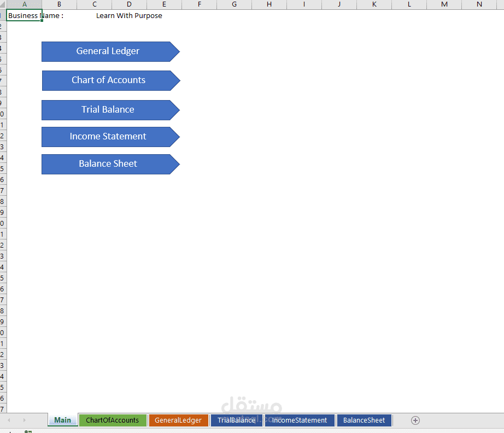Select column H header
The height and width of the screenshot is (433, 504).
(x=269, y=4)
